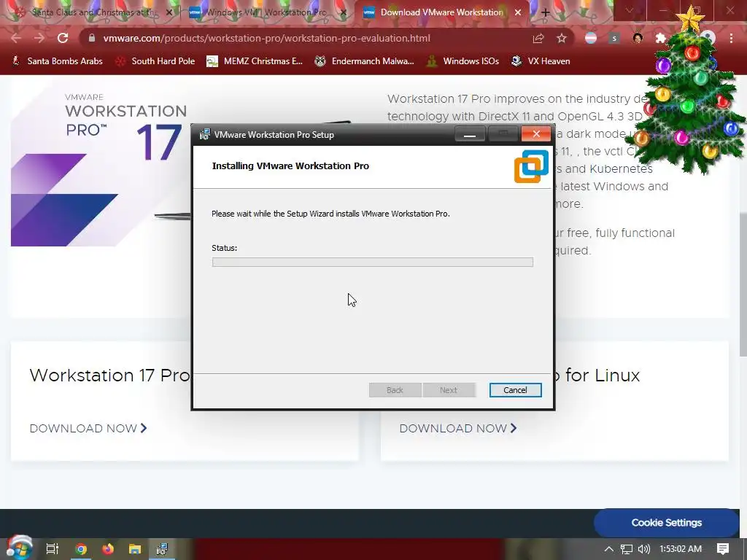Open tab search dropdown arrow
747x560 pixels.
pos(629,10)
